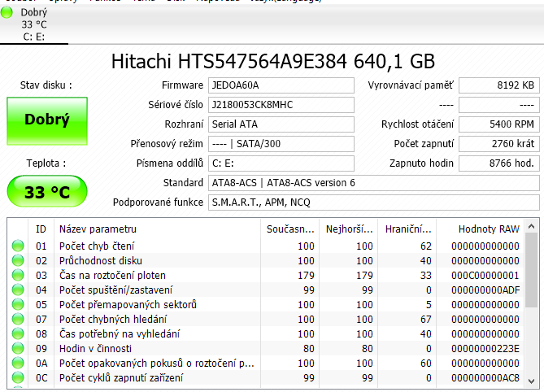Image resolution: width=544 pixels, height=392 pixels.
Task: Click status orb for Počet přemapovaných sektorů
Action: tap(18, 304)
